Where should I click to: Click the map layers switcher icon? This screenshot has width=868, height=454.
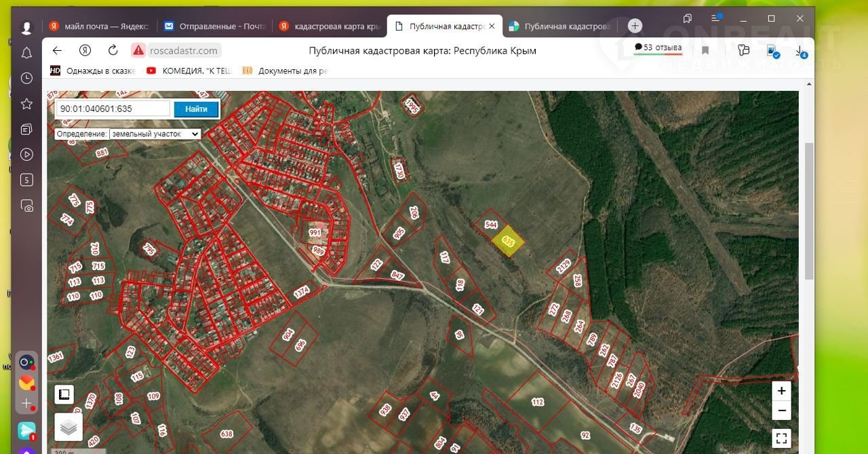click(68, 428)
